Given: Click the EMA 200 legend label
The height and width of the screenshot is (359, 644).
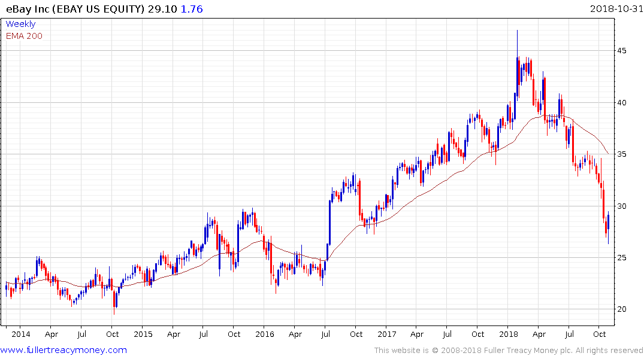Looking at the screenshot, I should 24,36.
